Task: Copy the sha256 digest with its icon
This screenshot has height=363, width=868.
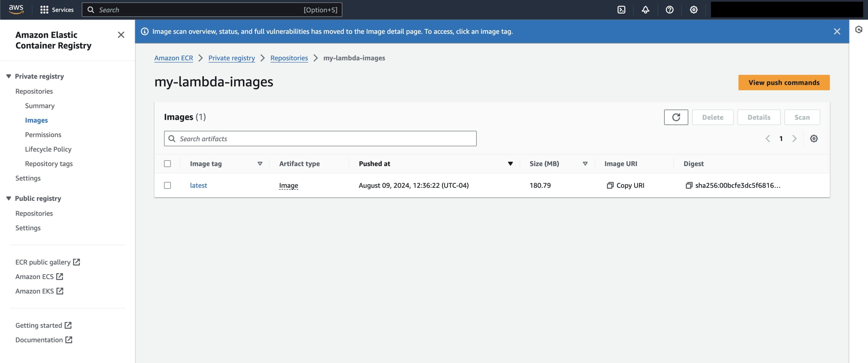Action: click(689, 185)
